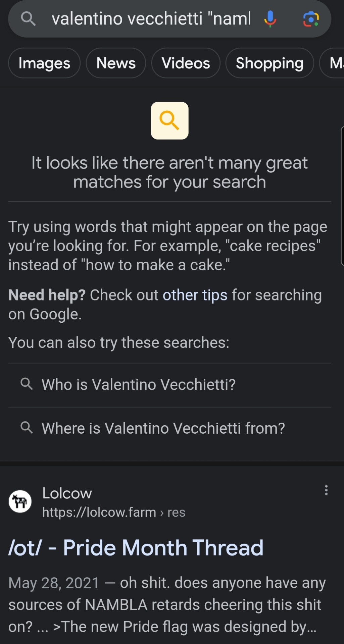Search 'Where is Valentino Vecchietti from?' suggestion
The image size is (344, 644).
(x=169, y=428)
